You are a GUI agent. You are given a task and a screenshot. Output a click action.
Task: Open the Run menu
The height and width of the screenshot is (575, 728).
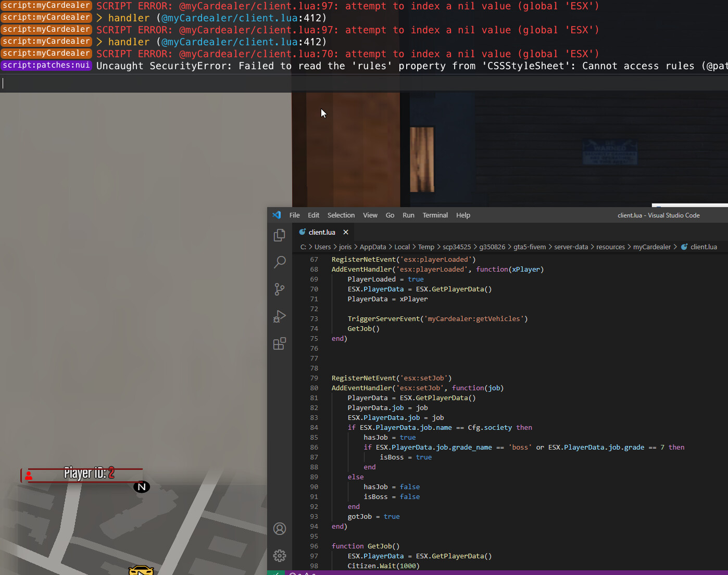(409, 215)
